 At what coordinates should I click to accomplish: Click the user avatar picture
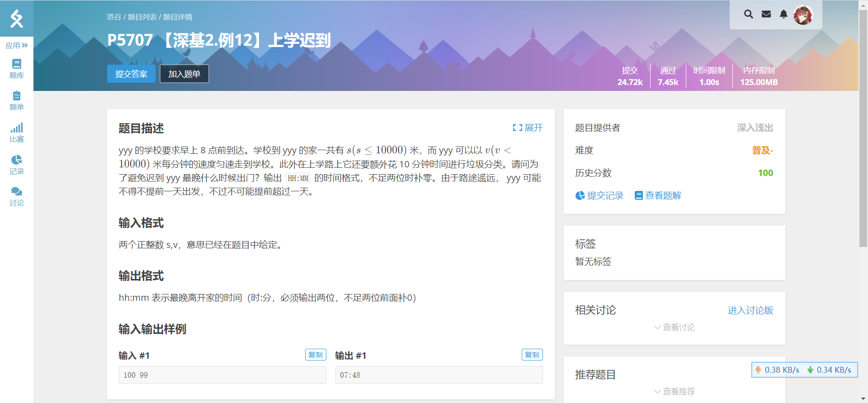point(803,15)
